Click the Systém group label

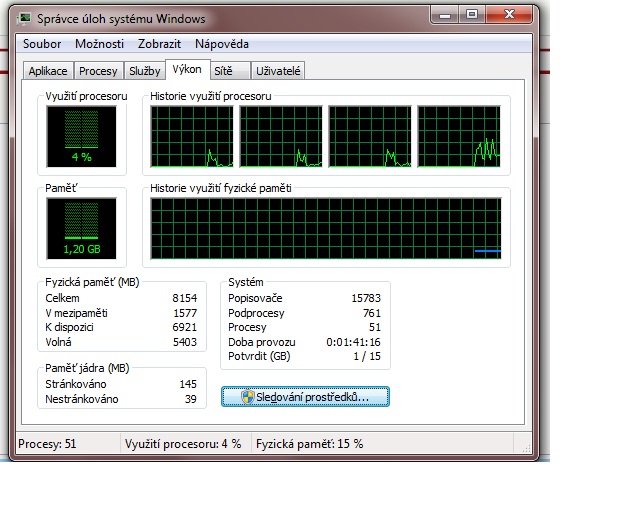pos(246,282)
